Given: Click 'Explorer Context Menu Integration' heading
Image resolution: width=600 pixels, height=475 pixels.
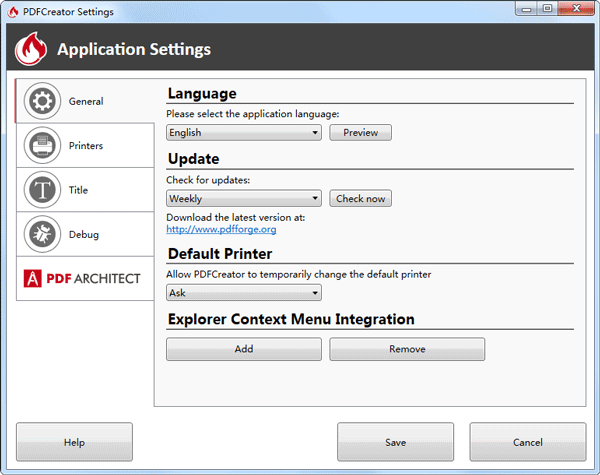Looking at the screenshot, I should point(291,319).
